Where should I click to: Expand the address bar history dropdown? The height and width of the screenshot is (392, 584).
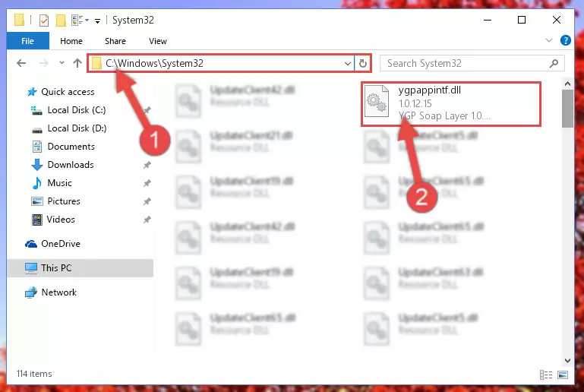[x=348, y=63]
